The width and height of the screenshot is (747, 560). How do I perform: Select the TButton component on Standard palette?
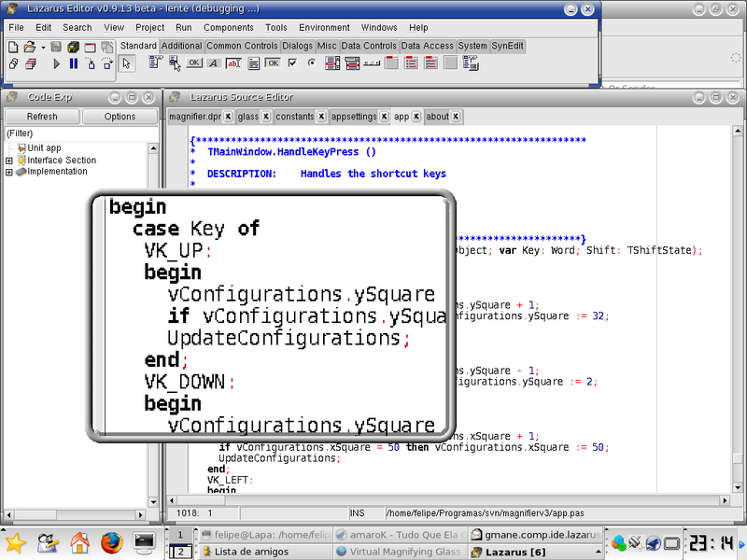pos(194,63)
